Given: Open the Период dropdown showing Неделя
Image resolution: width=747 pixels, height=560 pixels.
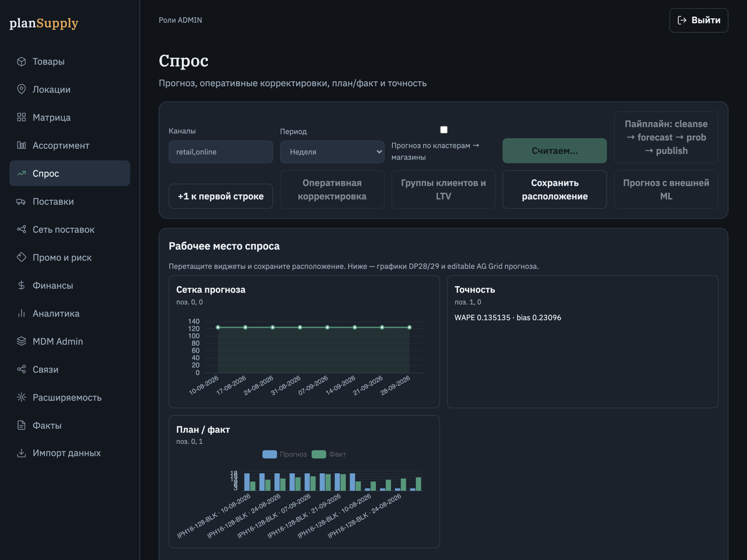Looking at the screenshot, I should pos(332,152).
